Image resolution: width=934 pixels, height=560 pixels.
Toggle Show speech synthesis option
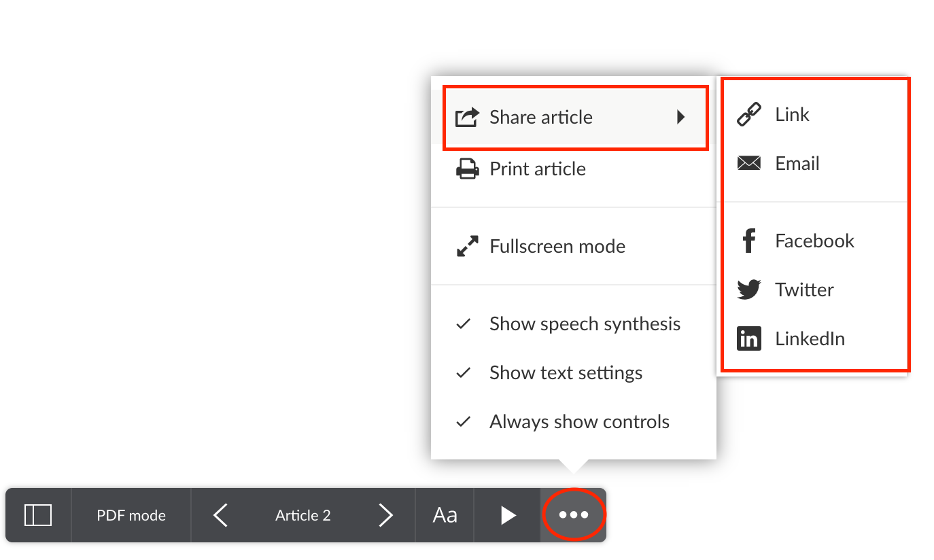point(584,324)
